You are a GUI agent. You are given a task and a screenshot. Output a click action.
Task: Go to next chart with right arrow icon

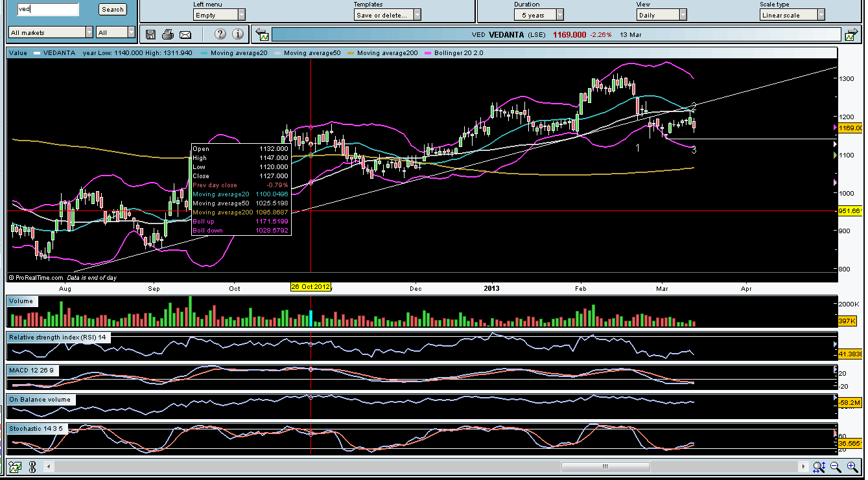click(850, 34)
